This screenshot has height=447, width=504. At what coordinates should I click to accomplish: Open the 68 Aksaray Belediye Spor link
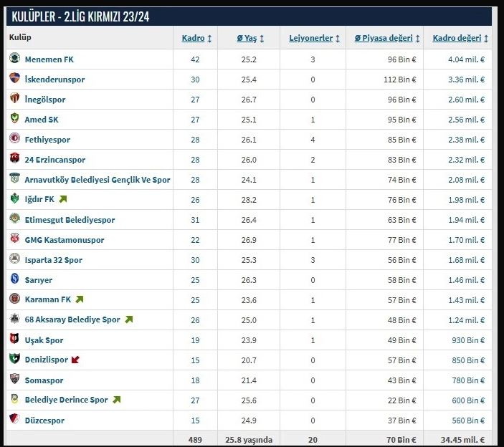(72, 319)
